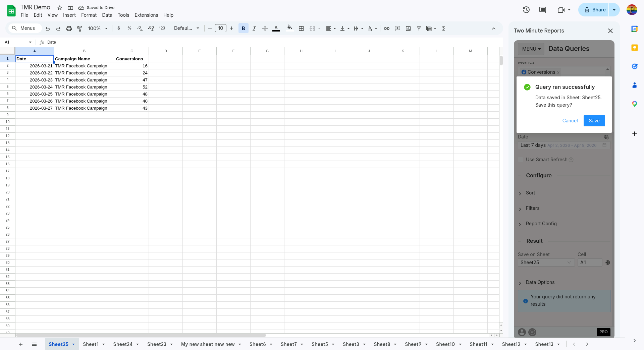
Task: Enable Use Smart Refresh
Action: (521, 160)
